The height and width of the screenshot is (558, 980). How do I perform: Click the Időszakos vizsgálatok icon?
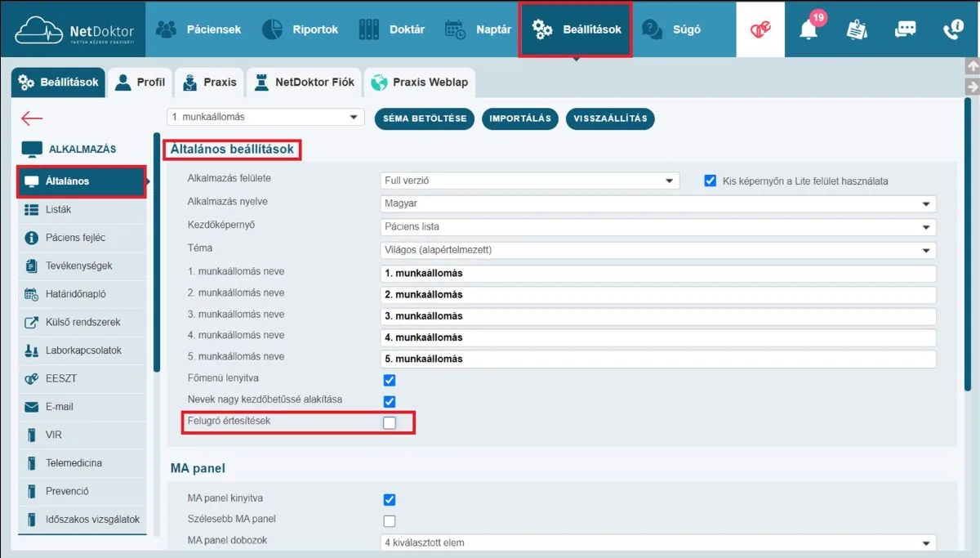coord(32,520)
